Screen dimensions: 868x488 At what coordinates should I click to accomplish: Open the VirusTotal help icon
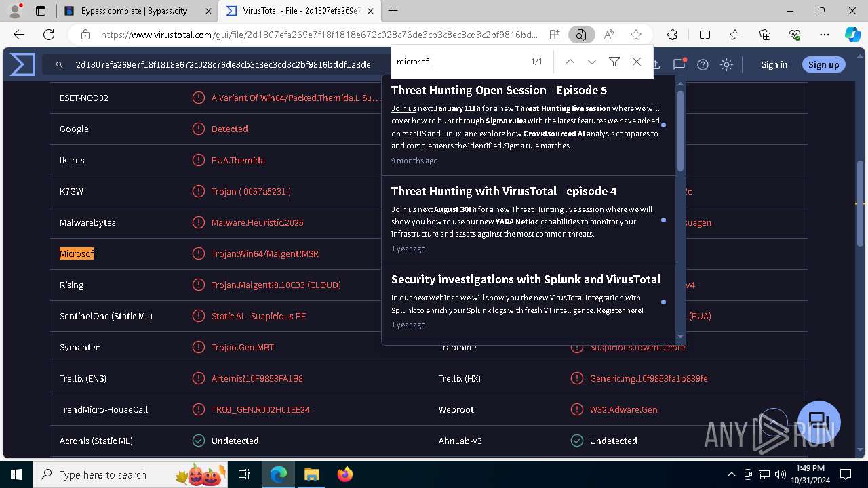point(703,64)
